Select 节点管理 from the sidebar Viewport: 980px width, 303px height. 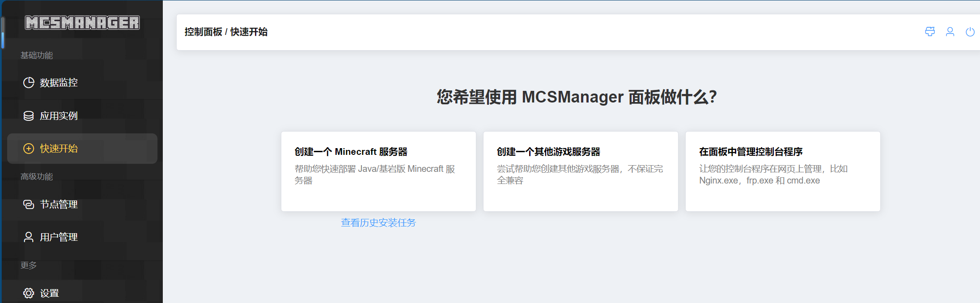pyautogui.click(x=59, y=205)
